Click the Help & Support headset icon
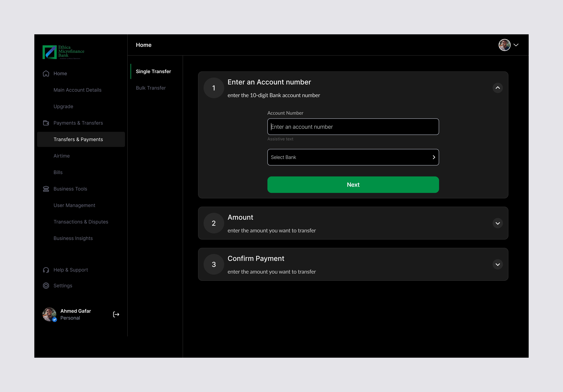 point(46,270)
